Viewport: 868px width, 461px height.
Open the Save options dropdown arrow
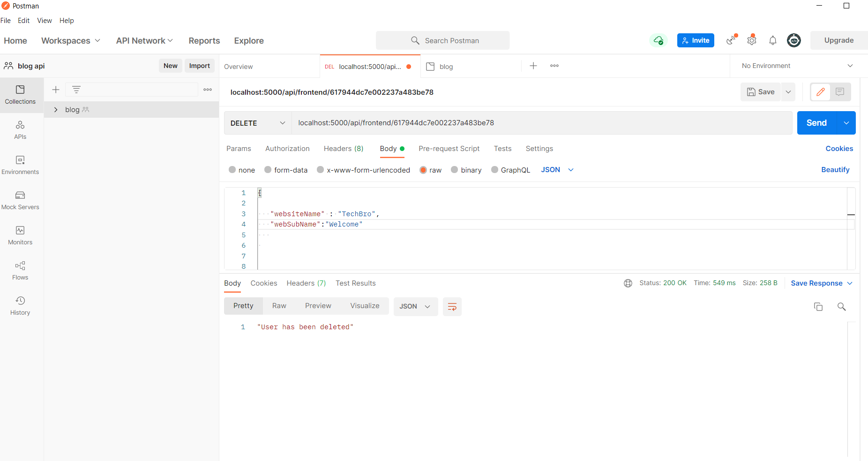tap(788, 92)
